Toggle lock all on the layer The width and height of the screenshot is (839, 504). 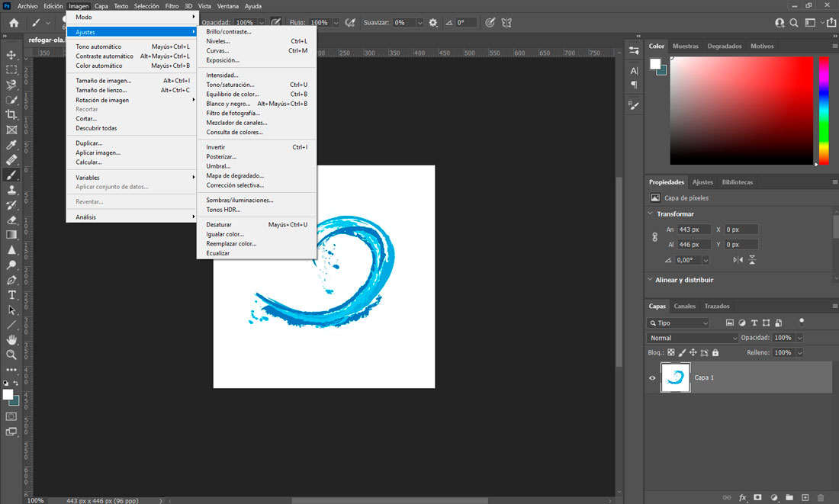[x=715, y=353]
